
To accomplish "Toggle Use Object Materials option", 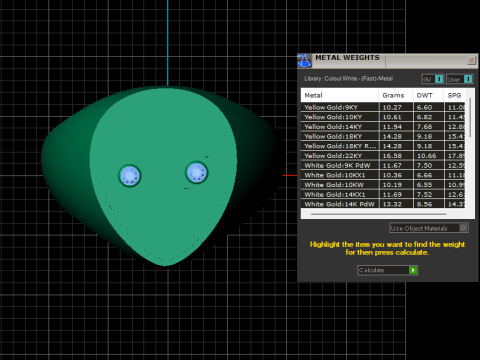I will pyautogui.click(x=429, y=228).
